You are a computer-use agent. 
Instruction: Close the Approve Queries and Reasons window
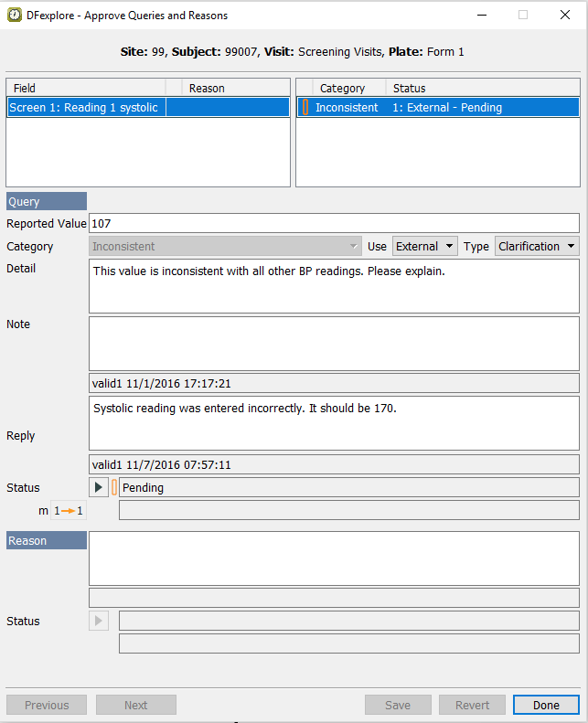564,15
